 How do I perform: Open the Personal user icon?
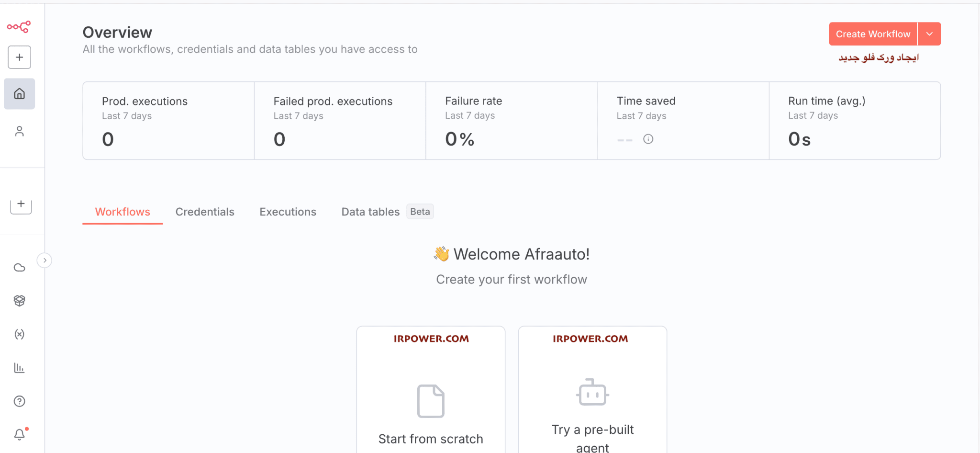tap(20, 131)
